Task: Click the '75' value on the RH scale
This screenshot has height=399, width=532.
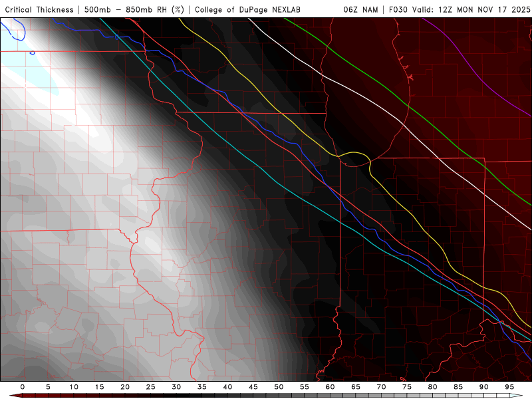Action: pyautogui.click(x=407, y=387)
